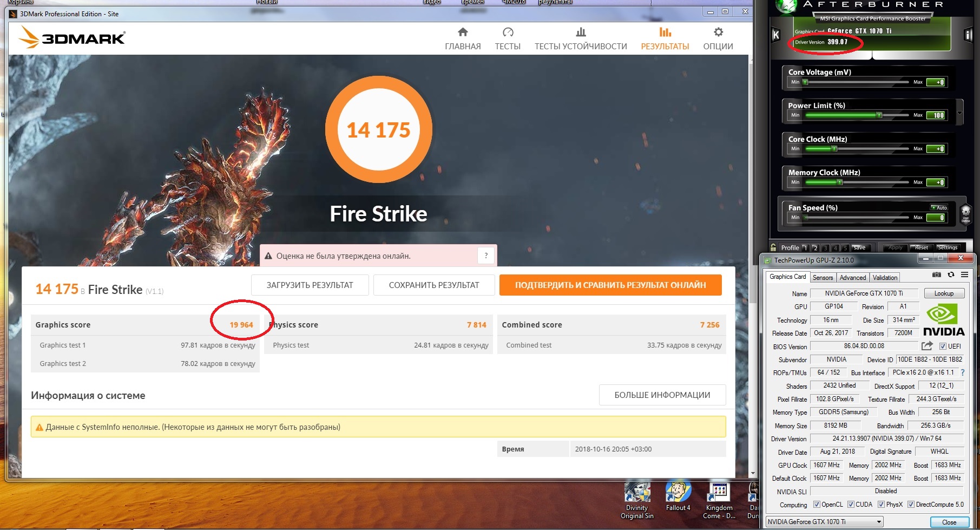Click the Core Clock slider handle in Afterburner
980x530 pixels.
834,149
